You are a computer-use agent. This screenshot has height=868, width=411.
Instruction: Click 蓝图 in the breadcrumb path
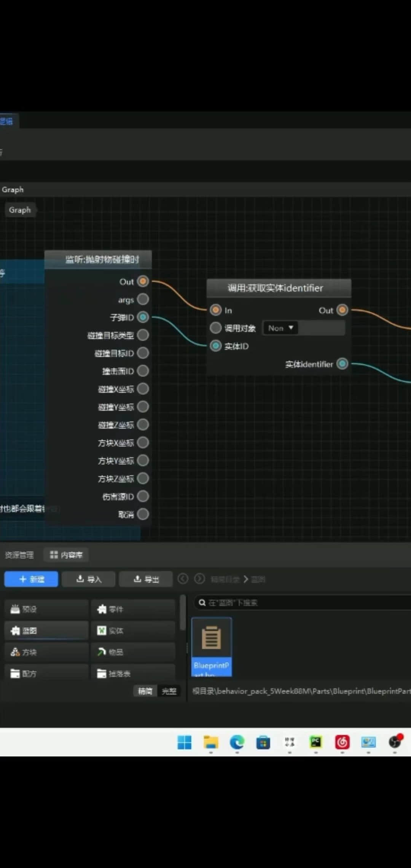click(x=258, y=579)
